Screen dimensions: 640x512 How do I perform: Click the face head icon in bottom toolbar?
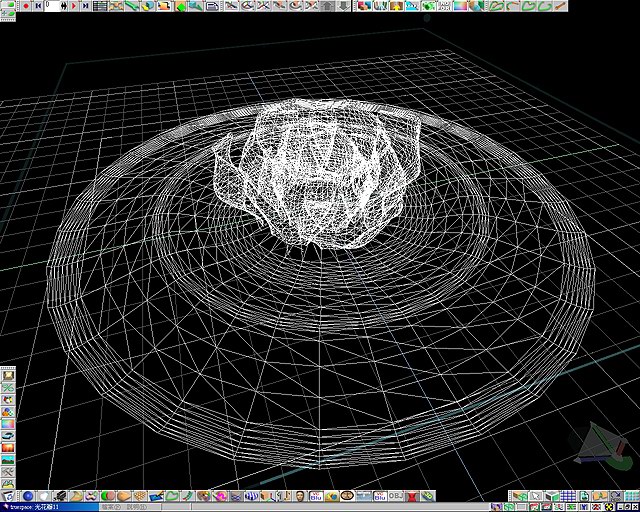click(299, 496)
